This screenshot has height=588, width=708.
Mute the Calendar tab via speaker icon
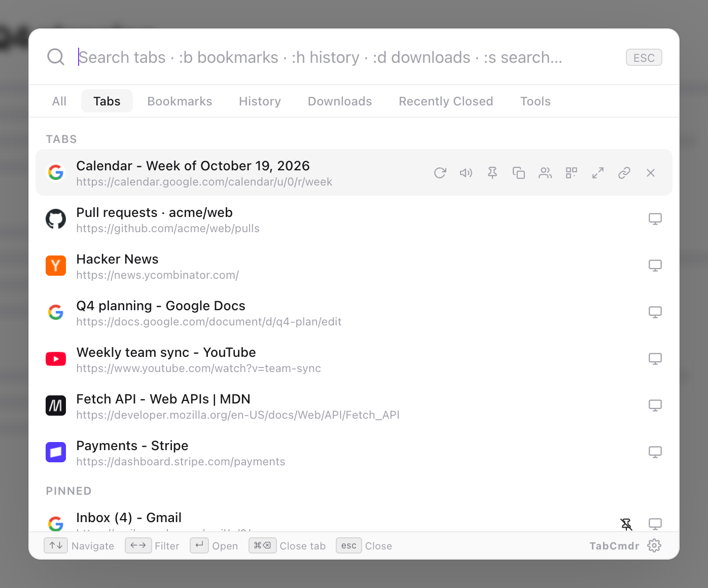click(466, 173)
